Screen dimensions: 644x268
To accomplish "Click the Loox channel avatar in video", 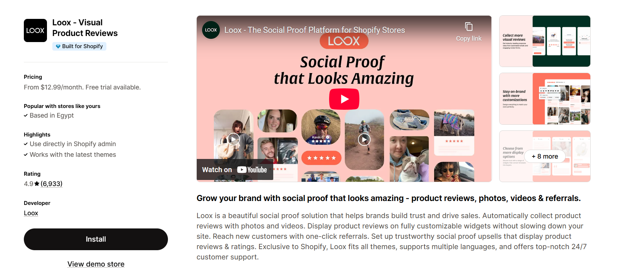I will coord(211,30).
